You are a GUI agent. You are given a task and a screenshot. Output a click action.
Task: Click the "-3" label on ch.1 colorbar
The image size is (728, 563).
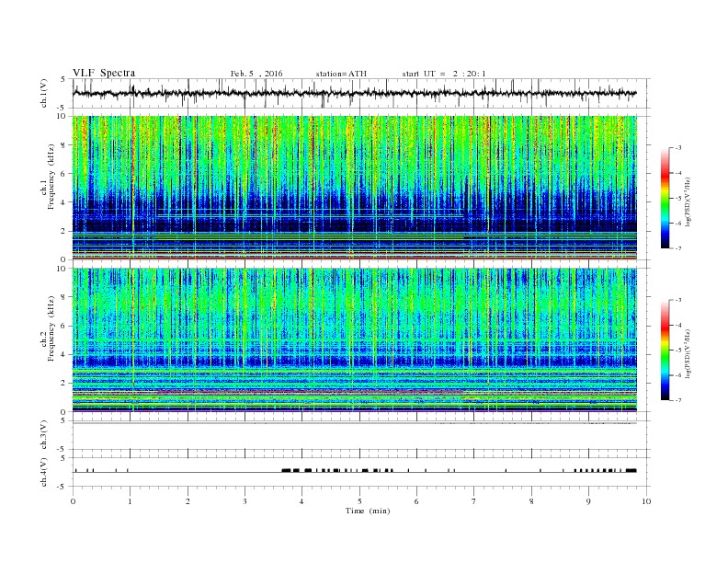click(678, 148)
